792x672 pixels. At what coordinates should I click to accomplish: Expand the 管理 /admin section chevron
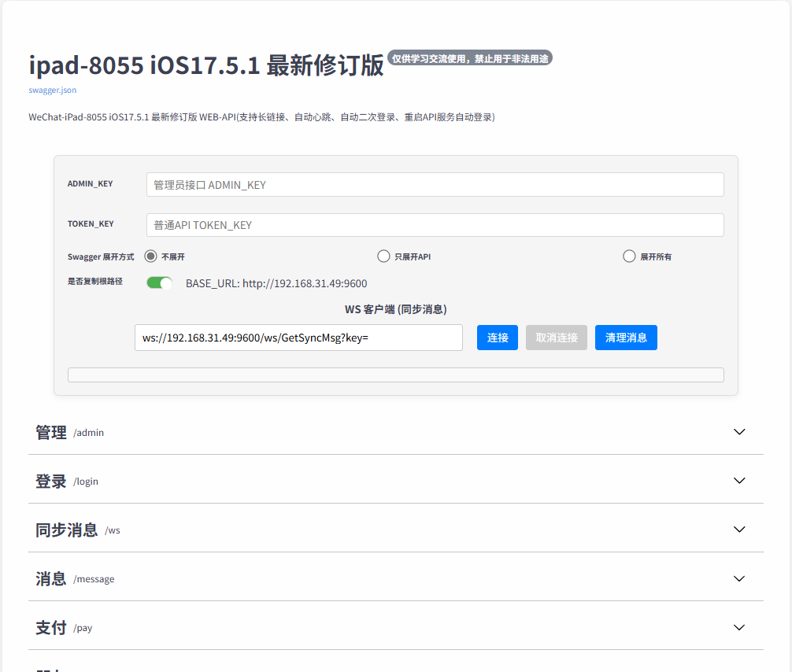(739, 432)
